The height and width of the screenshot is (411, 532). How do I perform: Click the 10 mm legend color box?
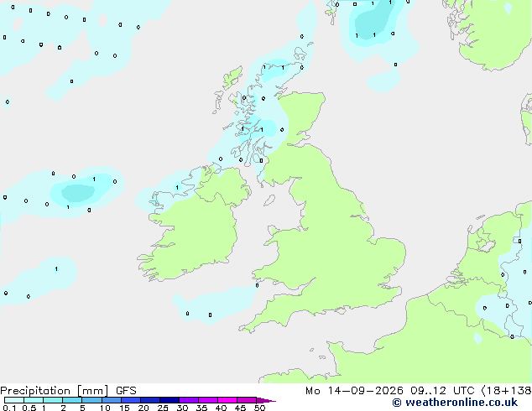tap(112, 400)
